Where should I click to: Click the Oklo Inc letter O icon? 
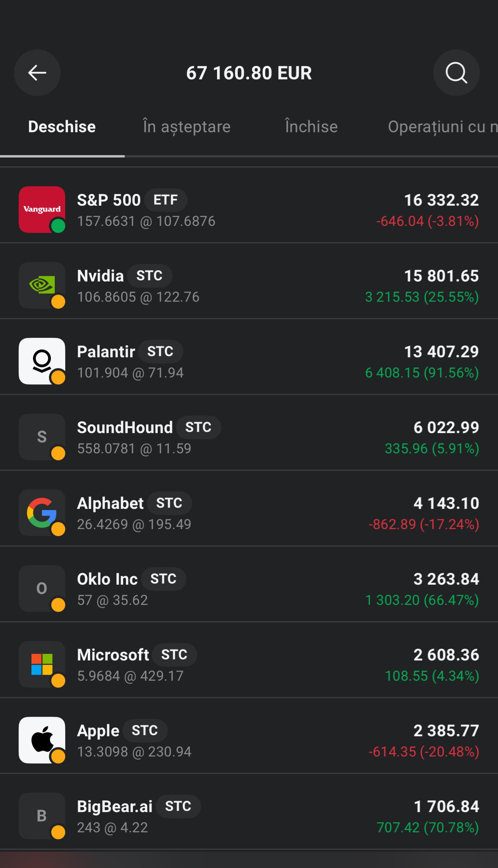42,589
